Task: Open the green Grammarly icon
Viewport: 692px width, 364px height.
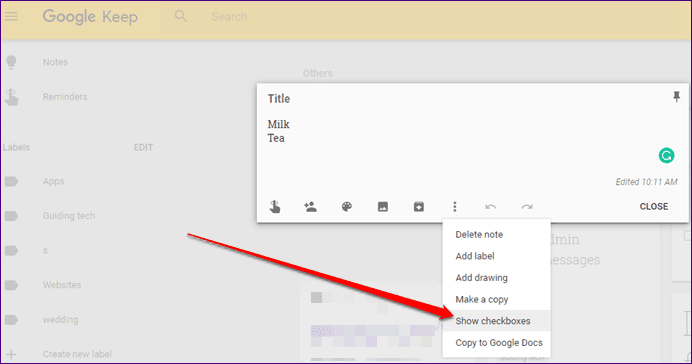Action: click(666, 155)
